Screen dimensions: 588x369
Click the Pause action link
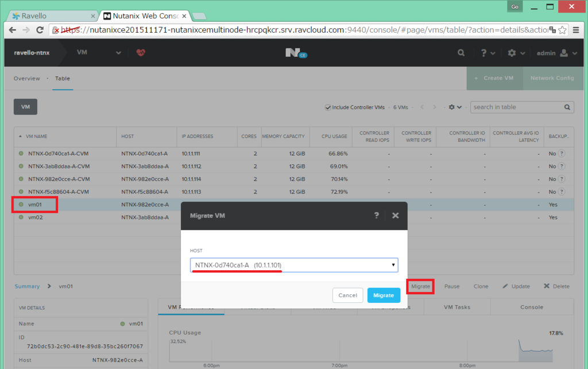(x=452, y=286)
